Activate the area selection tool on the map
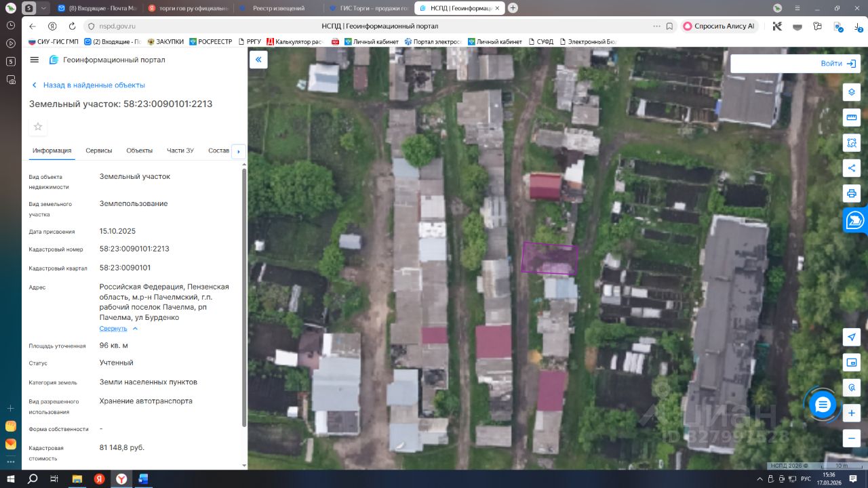This screenshot has height=488, width=868. (x=852, y=143)
